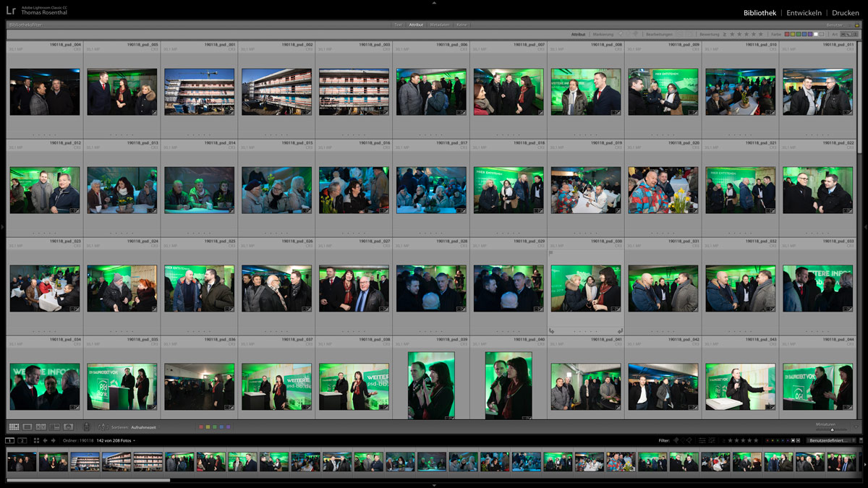Select thumbnail 190118_psd_039

(x=431, y=385)
